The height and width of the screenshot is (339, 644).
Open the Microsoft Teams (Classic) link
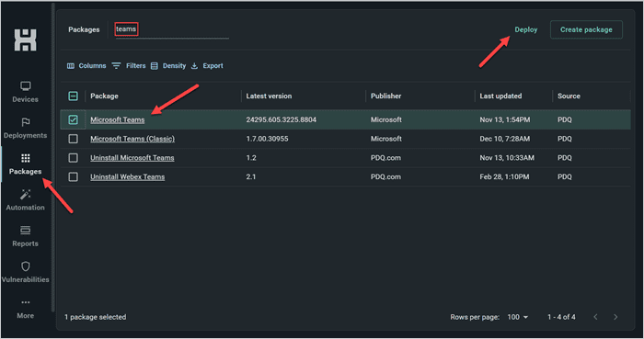coord(132,139)
